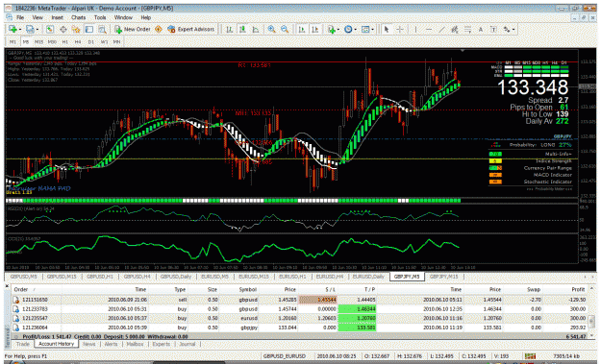Switch timeframe to M1
The image size is (601, 364).
point(13,41)
